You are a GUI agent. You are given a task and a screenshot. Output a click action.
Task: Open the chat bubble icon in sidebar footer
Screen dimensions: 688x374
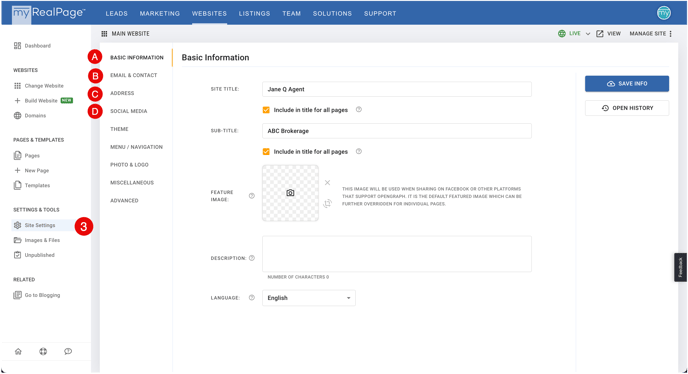pyautogui.click(x=68, y=351)
